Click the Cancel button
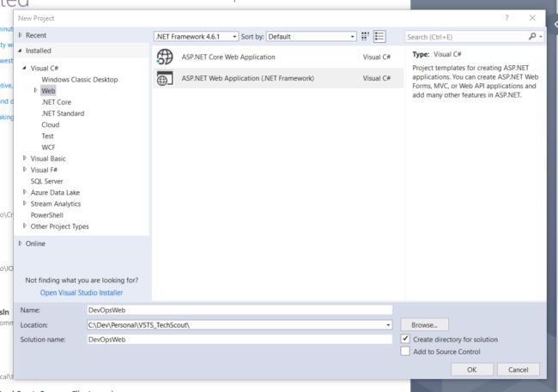The height and width of the screenshot is (392, 558). click(519, 370)
